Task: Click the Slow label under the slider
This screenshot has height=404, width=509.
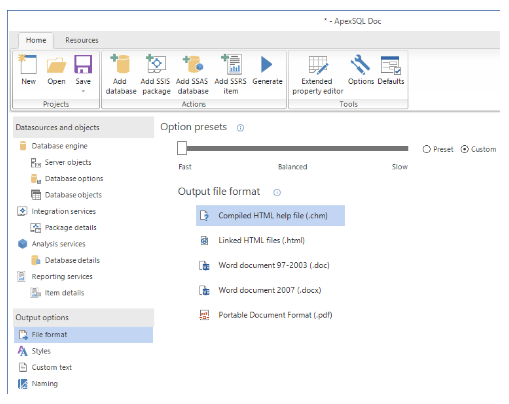Action: (x=400, y=167)
